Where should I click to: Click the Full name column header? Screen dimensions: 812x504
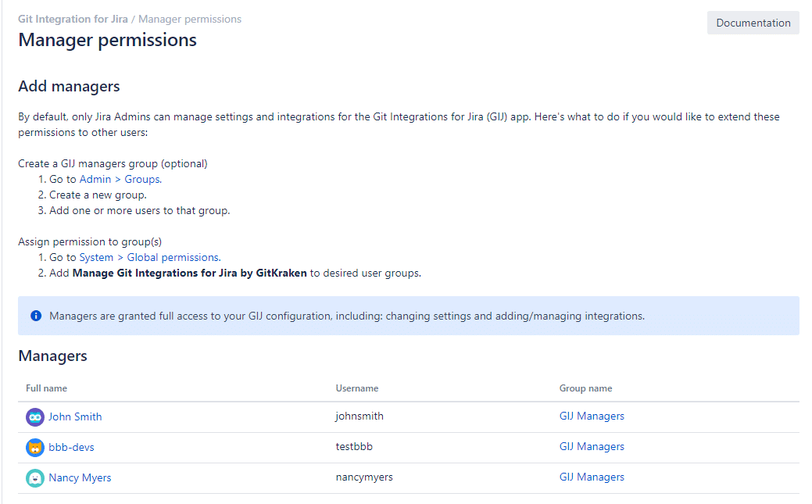coord(47,388)
